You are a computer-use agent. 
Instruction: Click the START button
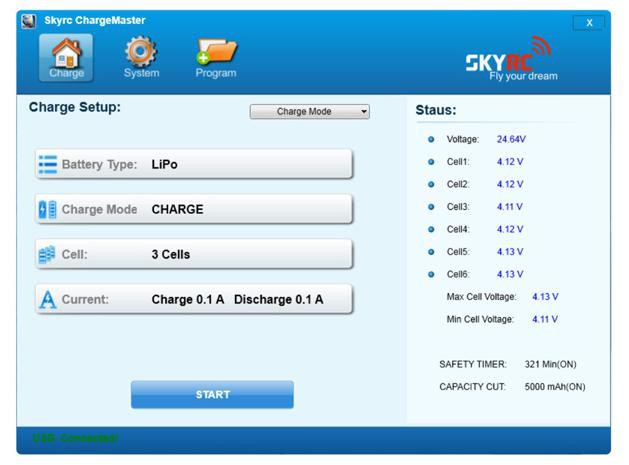212,395
